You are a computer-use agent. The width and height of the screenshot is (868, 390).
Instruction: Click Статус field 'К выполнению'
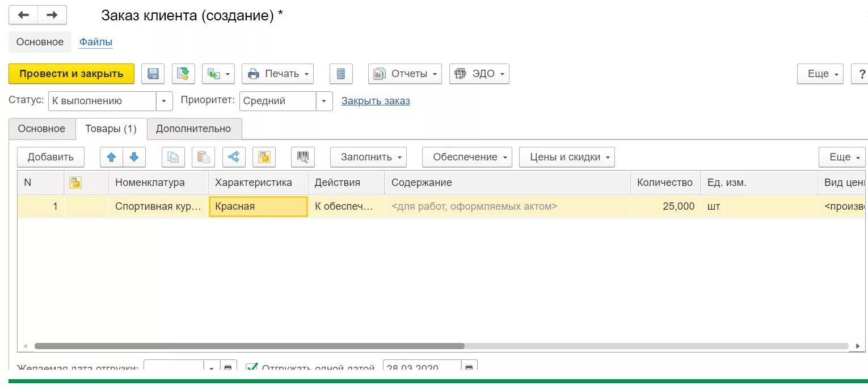(x=102, y=101)
